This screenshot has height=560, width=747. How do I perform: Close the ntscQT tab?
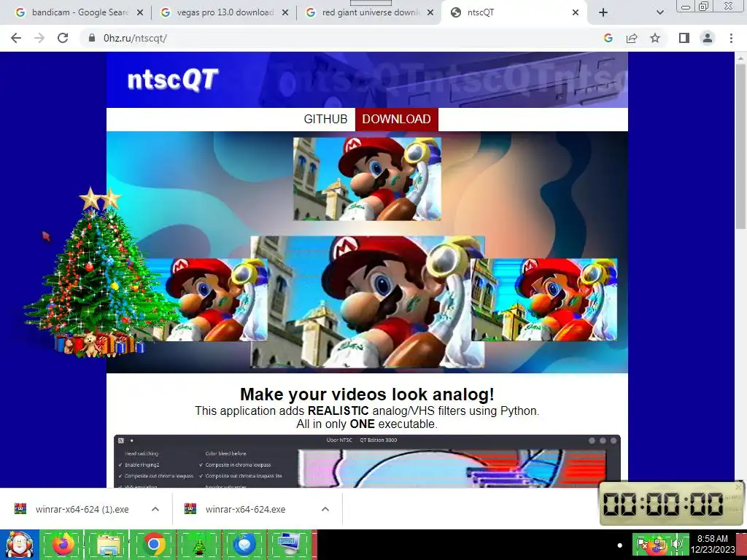pyautogui.click(x=576, y=12)
